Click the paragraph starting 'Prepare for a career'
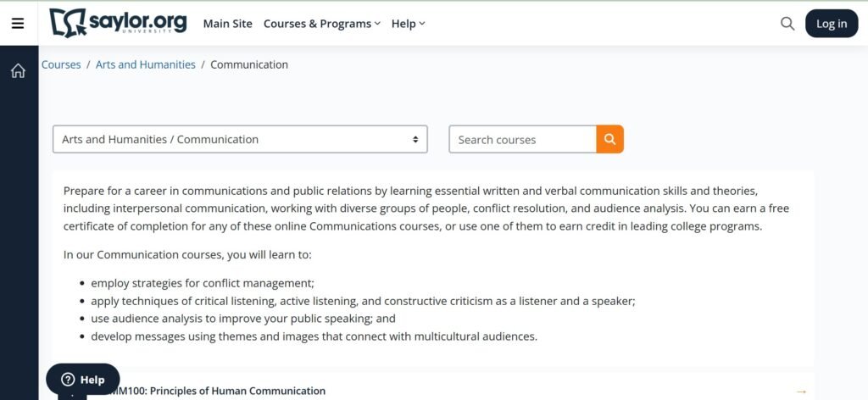868x400 pixels. click(x=426, y=208)
